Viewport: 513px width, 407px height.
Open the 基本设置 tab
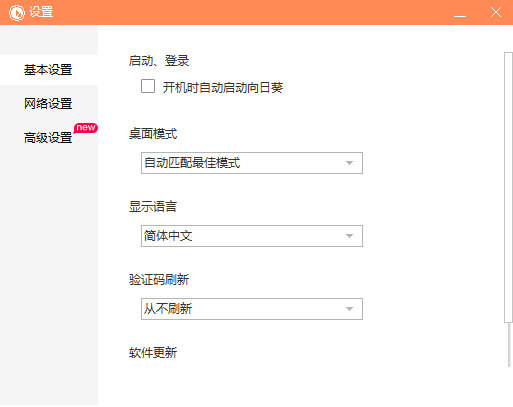pos(49,70)
